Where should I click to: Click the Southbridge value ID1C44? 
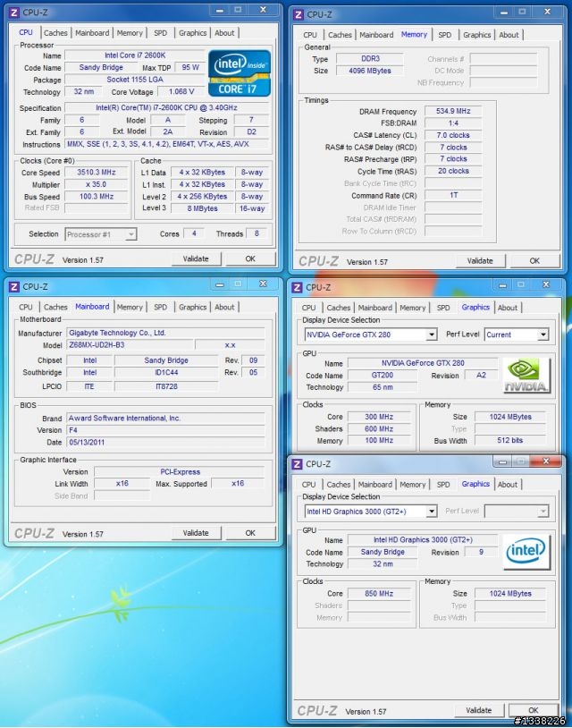[x=166, y=372]
